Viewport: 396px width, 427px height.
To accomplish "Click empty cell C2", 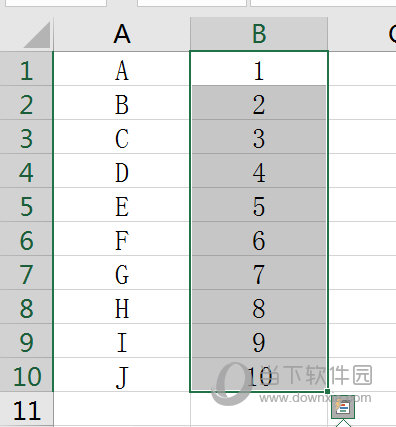I will (362, 103).
